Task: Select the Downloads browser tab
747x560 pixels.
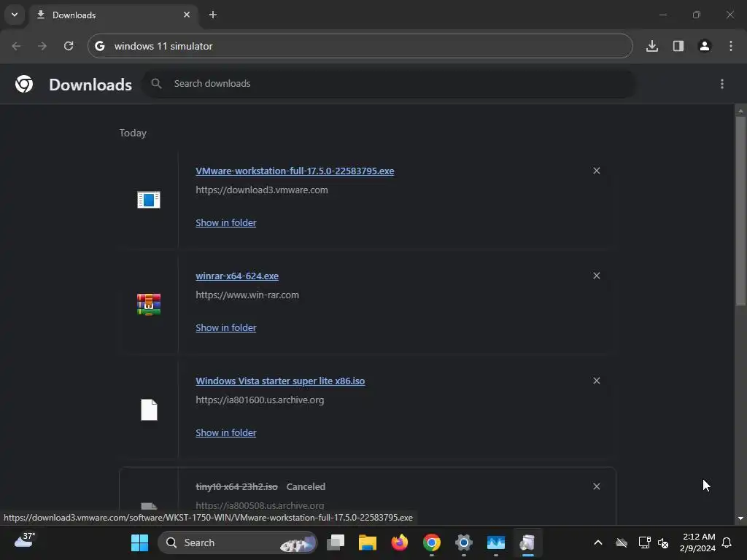Action: tap(112, 15)
